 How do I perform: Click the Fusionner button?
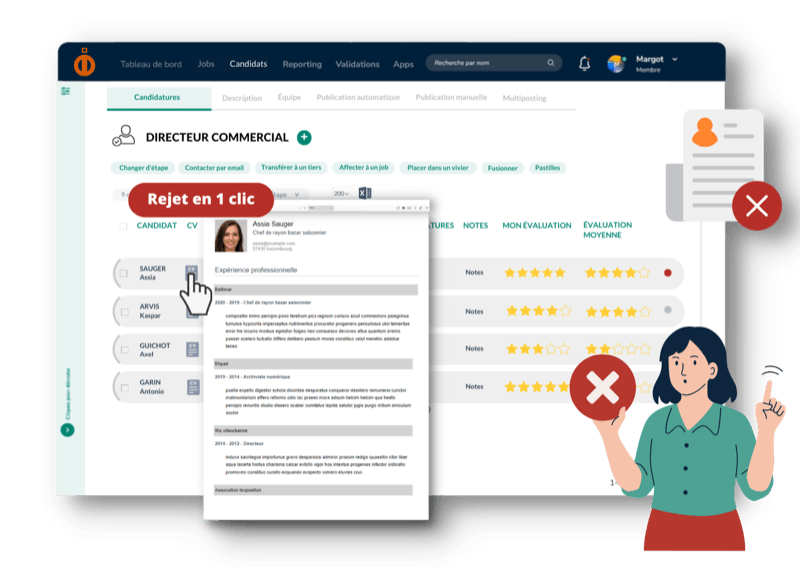(x=503, y=168)
